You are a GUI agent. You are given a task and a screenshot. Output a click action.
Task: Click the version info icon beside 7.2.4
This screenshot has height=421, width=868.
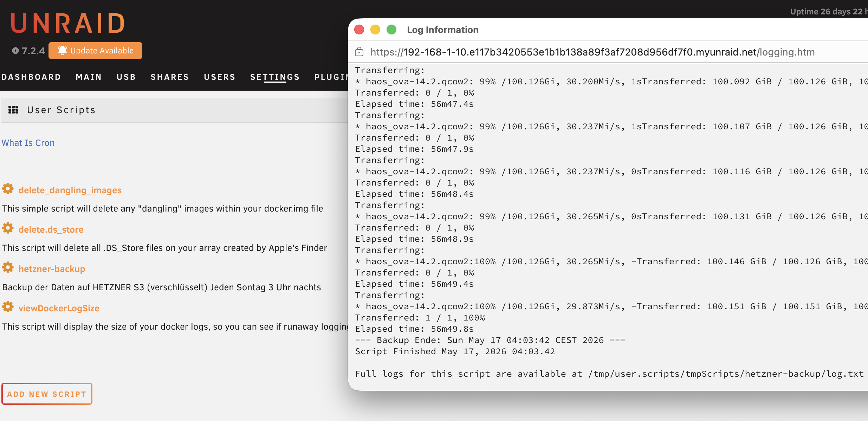pos(15,51)
